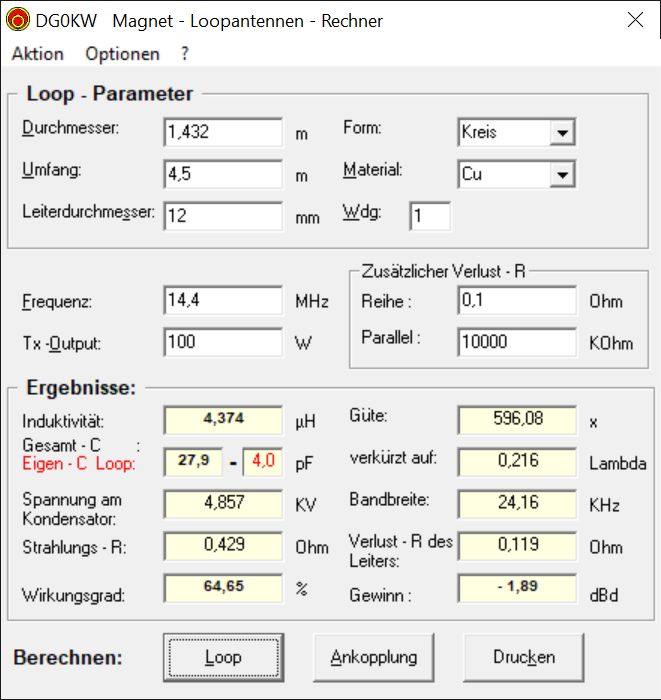
Task: Click the Gewinn label
Action: (380, 596)
